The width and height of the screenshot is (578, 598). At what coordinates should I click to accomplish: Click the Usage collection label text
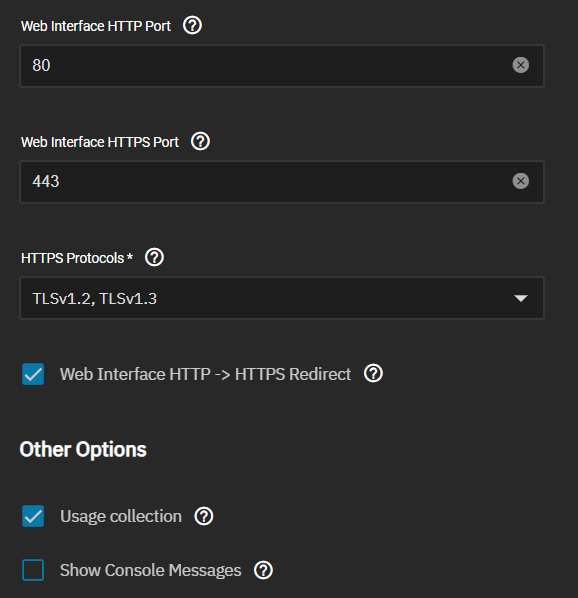(x=121, y=516)
